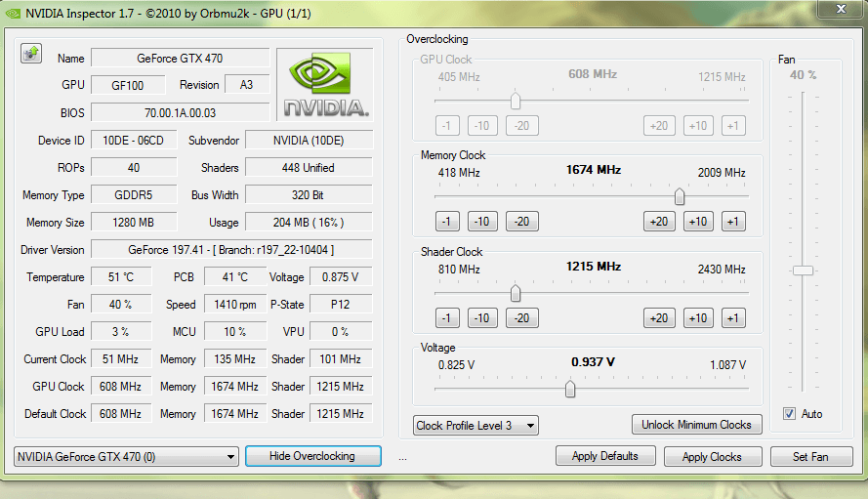868x499 pixels.
Task: Click the GPU Clock slider handle
Action: pos(516,101)
